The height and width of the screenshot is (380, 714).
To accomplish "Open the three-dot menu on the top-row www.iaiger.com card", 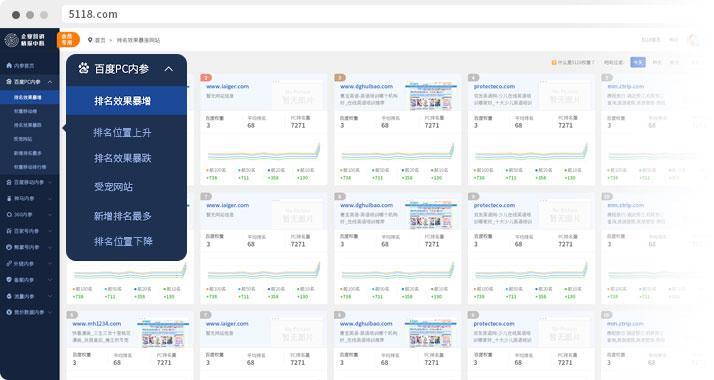I will 276,82.
